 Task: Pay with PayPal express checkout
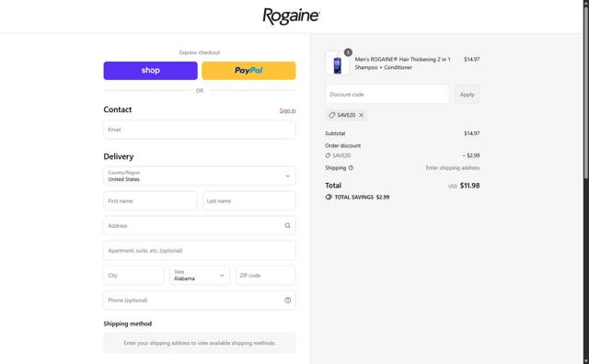pyautogui.click(x=248, y=71)
